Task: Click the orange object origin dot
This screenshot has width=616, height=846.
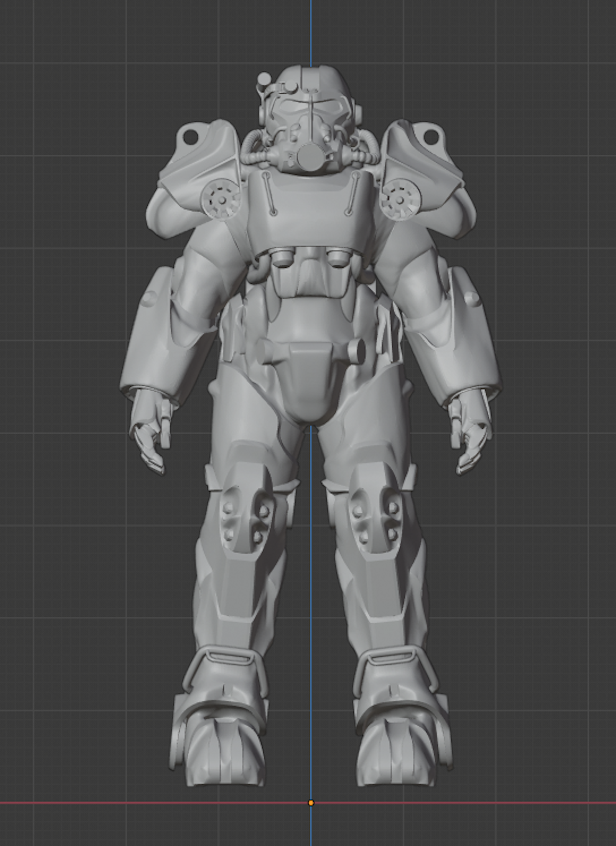Action: (x=311, y=803)
